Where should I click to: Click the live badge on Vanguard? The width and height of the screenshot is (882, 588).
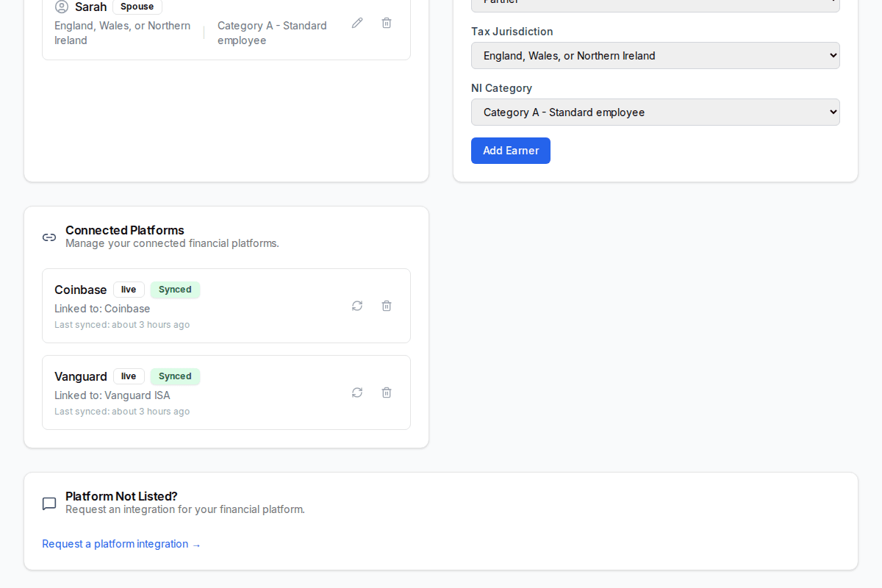(x=129, y=376)
